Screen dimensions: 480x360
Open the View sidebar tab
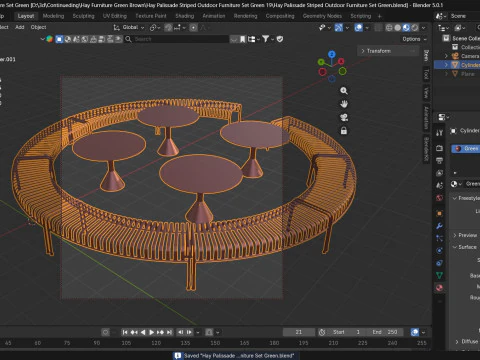tap(426, 92)
